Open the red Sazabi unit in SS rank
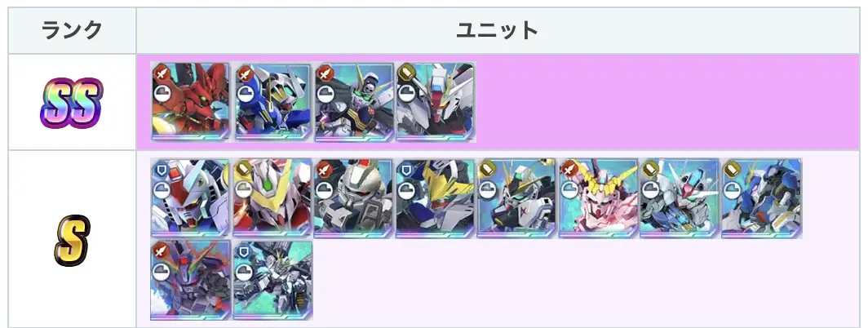Viewport: 868px width, 328px height. (x=189, y=102)
